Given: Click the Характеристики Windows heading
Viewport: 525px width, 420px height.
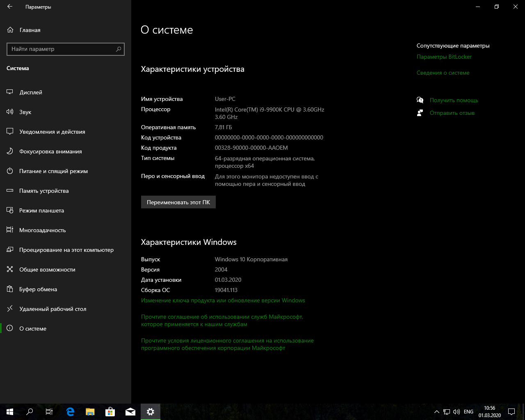Looking at the screenshot, I should coord(189,242).
